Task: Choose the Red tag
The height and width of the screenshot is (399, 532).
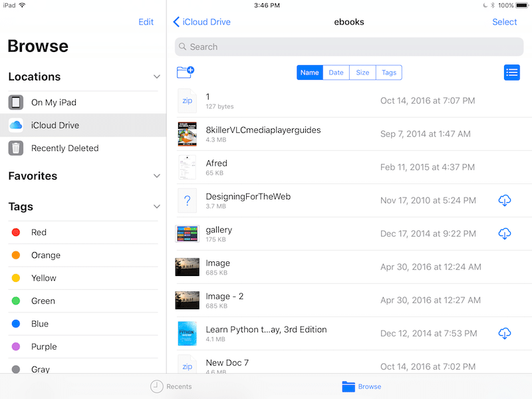Action: (39, 232)
